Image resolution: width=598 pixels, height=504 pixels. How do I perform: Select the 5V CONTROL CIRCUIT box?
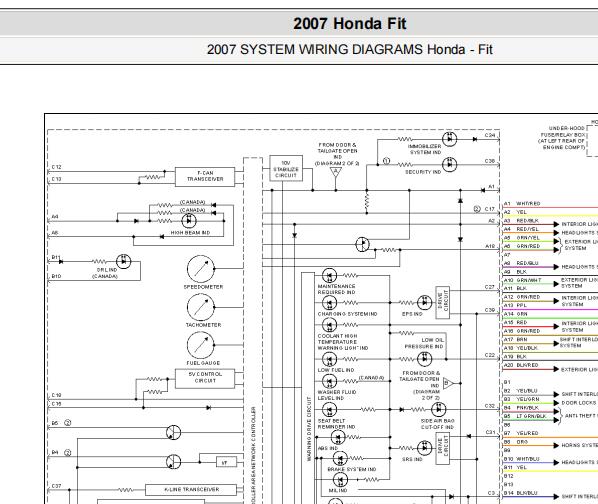pos(205,379)
